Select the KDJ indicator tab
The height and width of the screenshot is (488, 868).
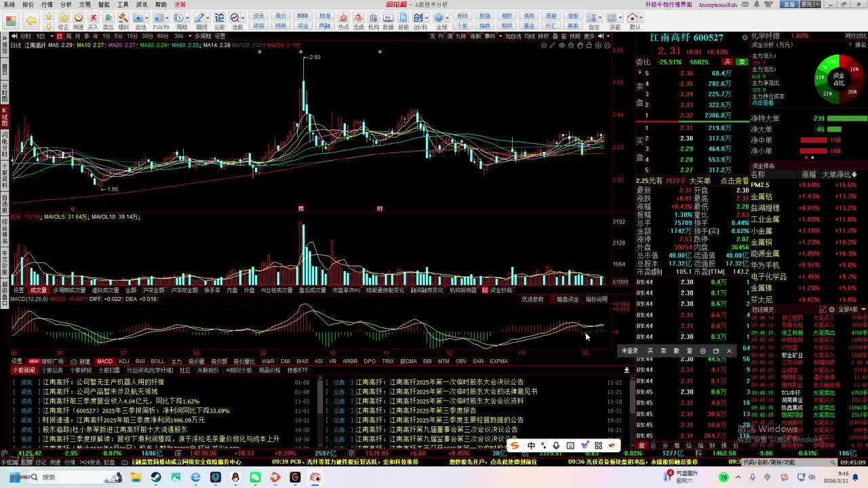pos(123,361)
